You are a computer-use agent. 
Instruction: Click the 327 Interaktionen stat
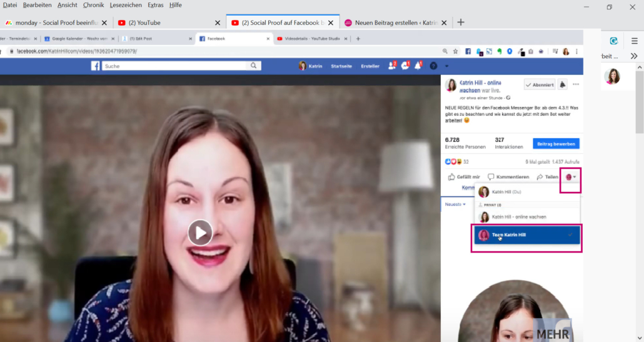[x=509, y=143]
